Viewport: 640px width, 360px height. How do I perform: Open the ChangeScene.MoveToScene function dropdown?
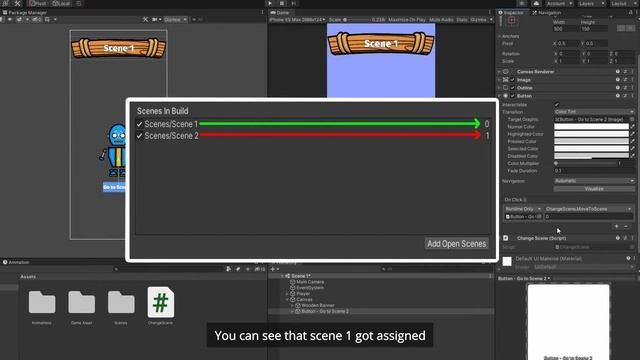coord(588,209)
